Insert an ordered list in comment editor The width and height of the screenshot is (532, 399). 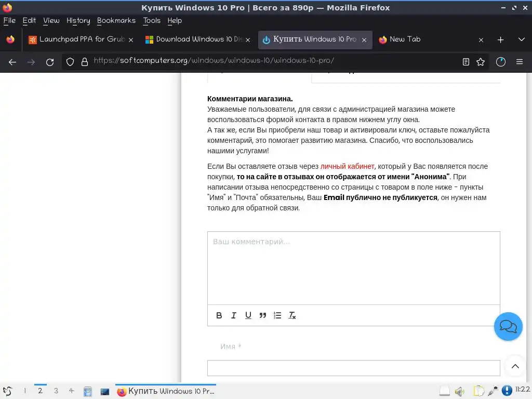pyautogui.click(x=277, y=315)
